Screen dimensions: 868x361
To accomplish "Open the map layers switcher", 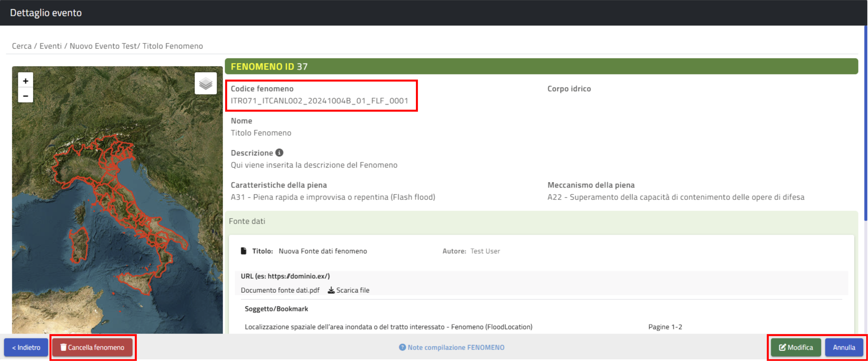I will click(x=205, y=83).
